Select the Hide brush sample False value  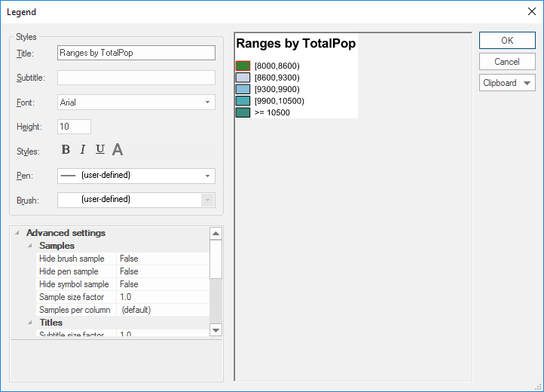[162, 259]
